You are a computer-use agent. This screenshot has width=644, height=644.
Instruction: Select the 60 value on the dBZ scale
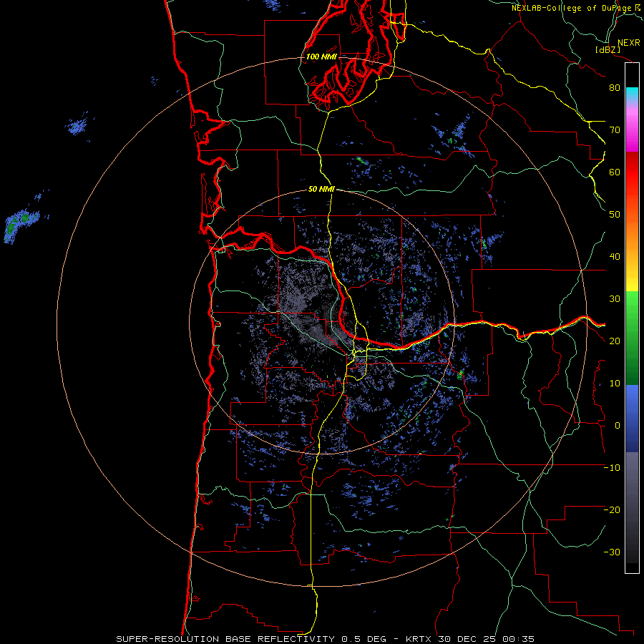tap(615, 172)
